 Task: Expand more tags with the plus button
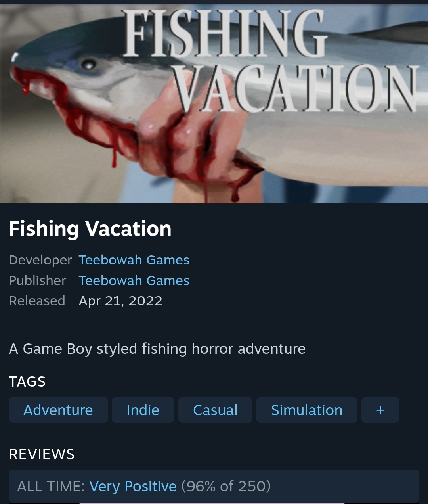tap(380, 410)
